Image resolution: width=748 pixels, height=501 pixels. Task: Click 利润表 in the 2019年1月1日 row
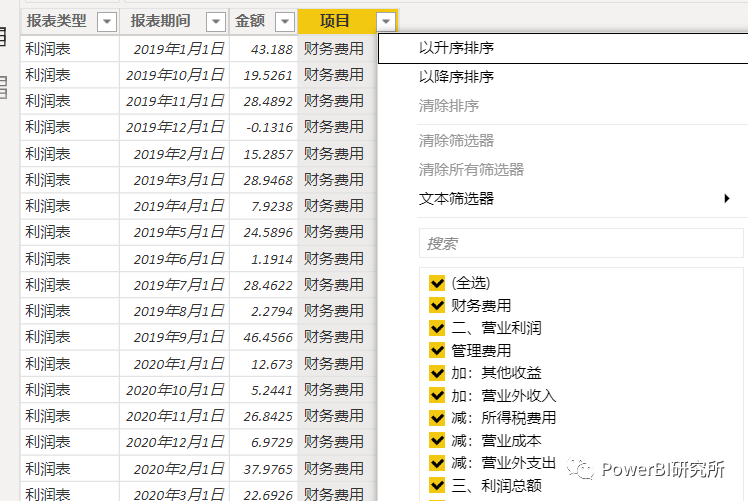pos(48,49)
